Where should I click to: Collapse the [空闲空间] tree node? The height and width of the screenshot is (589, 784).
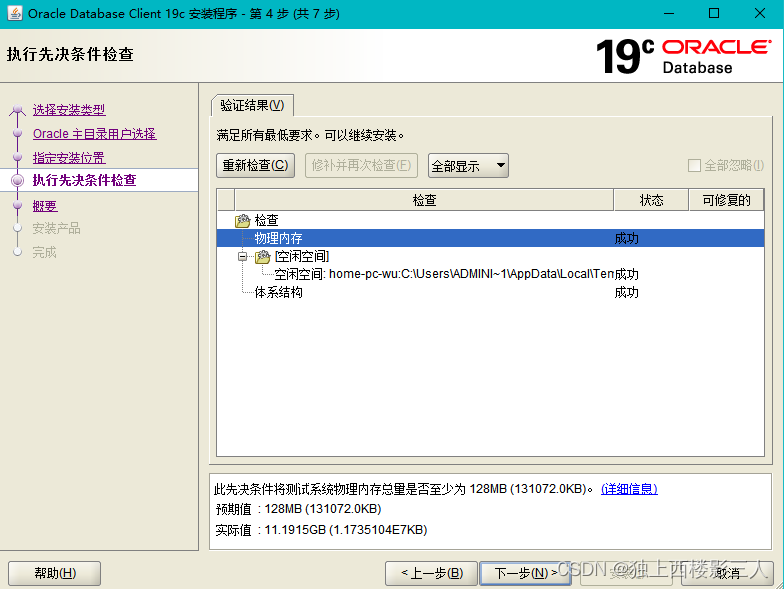[x=242, y=256]
